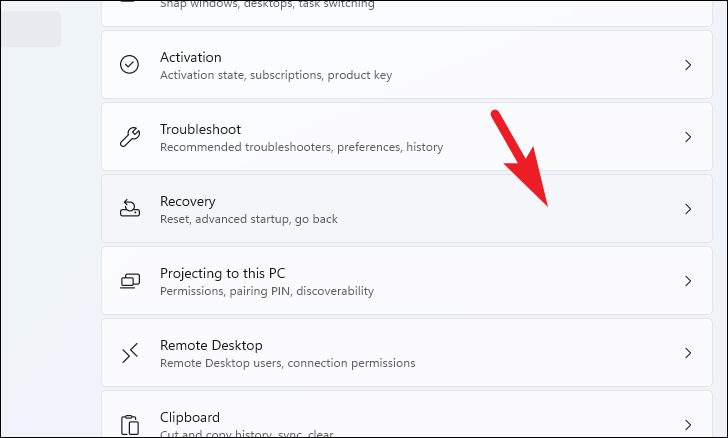
Task: Click the Recovery row's right chevron
Action: pos(687,209)
